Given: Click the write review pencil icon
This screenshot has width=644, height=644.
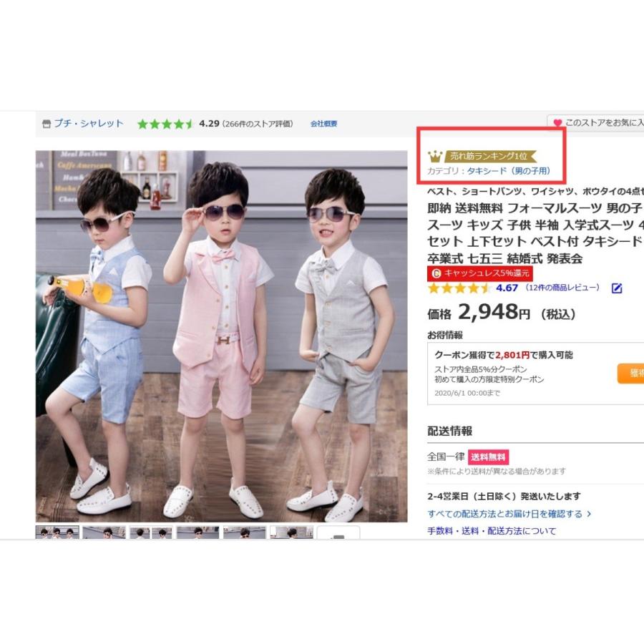Looking at the screenshot, I should point(617,288).
